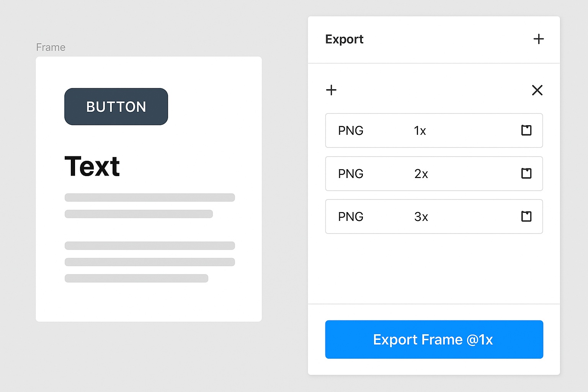Viewport: 588px width, 392px height.
Task: Open export settings icon on the 2x PNG row
Action: point(526,173)
